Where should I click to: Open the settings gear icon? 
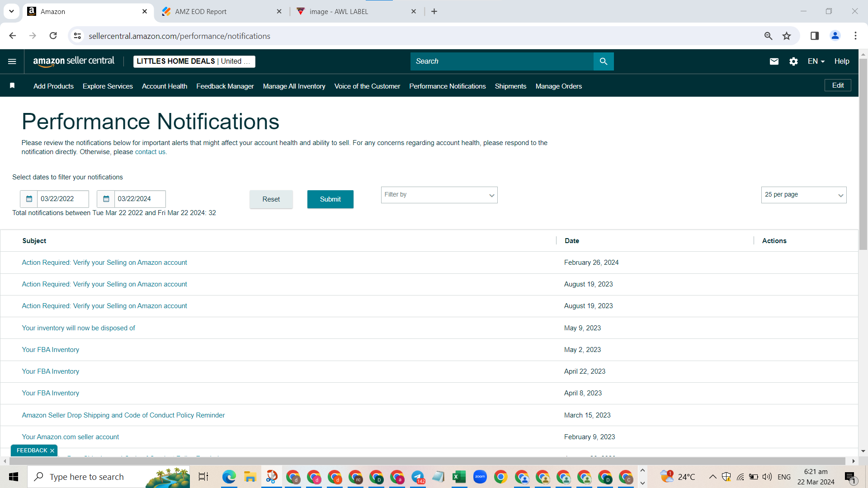click(x=793, y=61)
